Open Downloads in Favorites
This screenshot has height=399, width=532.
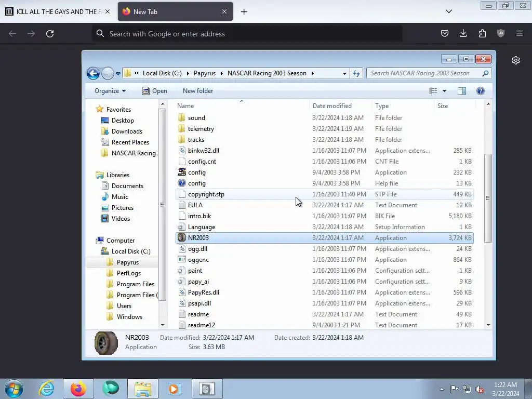[122, 131]
